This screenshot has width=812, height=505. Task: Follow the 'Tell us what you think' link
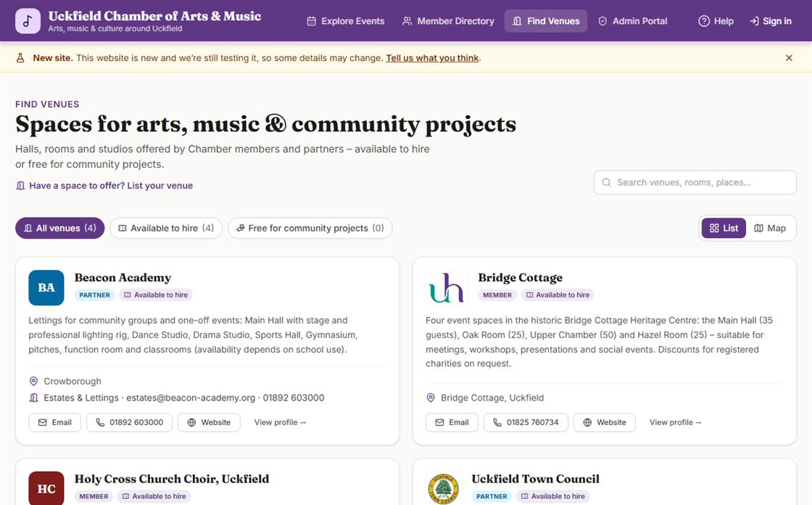(x=432, y=58)
